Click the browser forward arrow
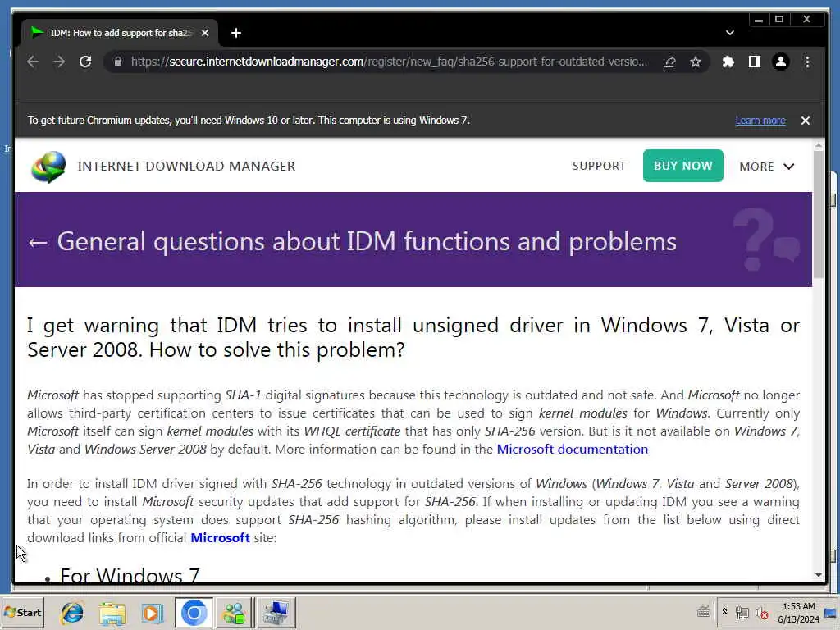The width and height of the screenshot is (840, 630). 59,62
